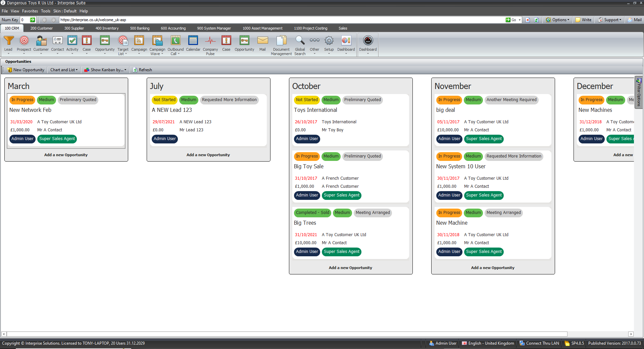The height and width of the screenshot is (349, 644).
Task: Click the New Opportunity button
Action: pos(26,70)
